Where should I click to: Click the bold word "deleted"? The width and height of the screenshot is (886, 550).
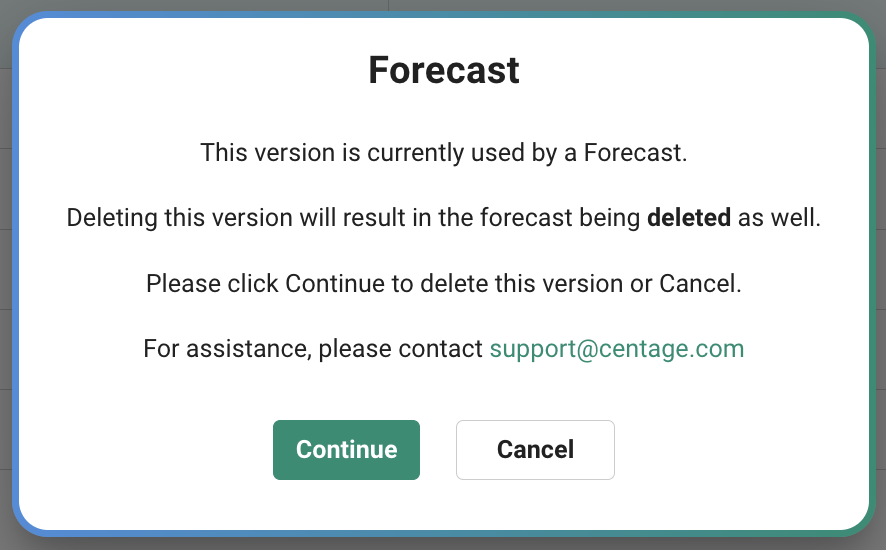[689, 218]
